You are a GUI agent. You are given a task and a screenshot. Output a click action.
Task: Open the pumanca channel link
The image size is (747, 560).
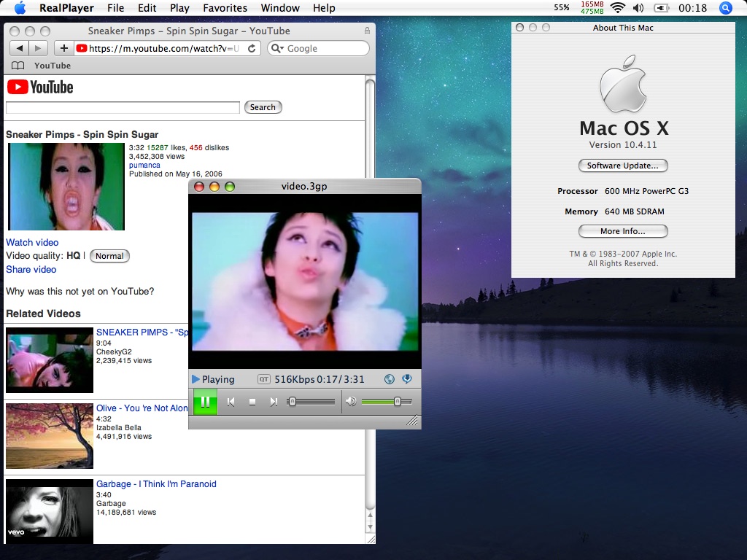point(144,166)
